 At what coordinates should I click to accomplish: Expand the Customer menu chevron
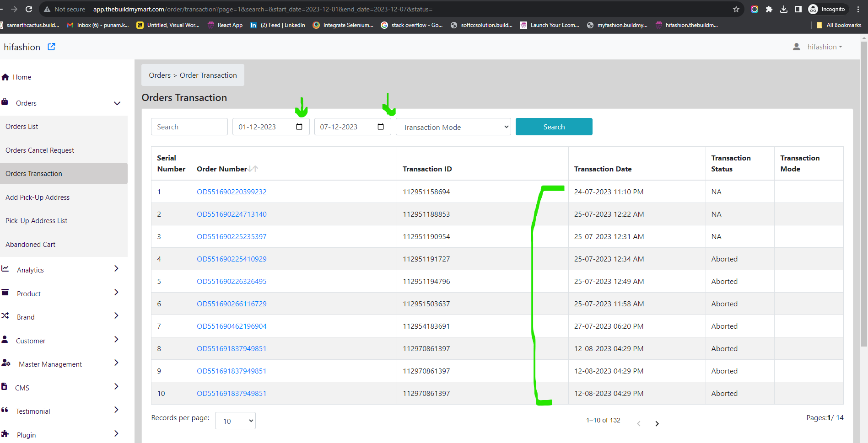(x=116, y=339)
